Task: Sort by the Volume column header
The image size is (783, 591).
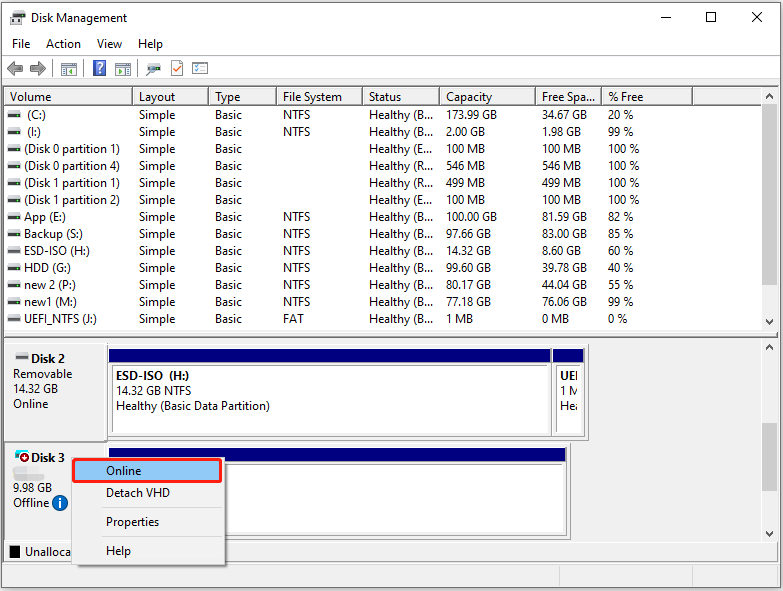Action: [68, 96]
